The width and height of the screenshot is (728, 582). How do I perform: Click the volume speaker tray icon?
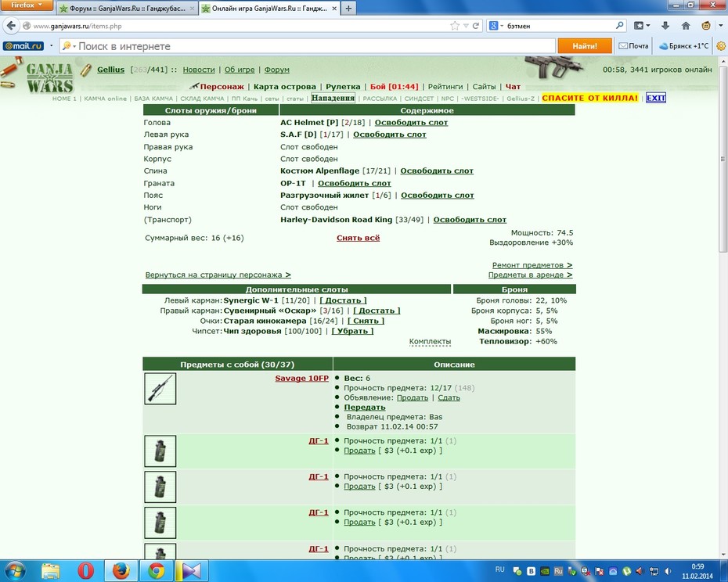(668, 571)
